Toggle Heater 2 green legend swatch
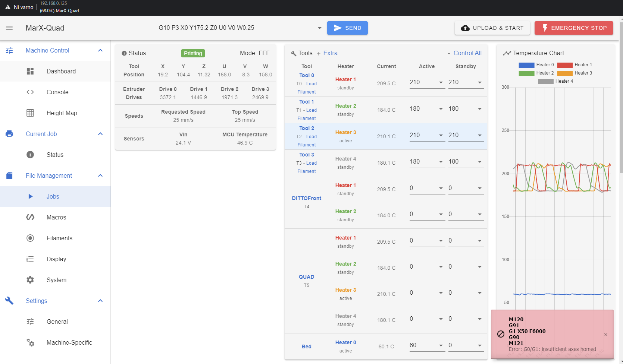Screen dimensions: 623x364 (x=526, y=73)
